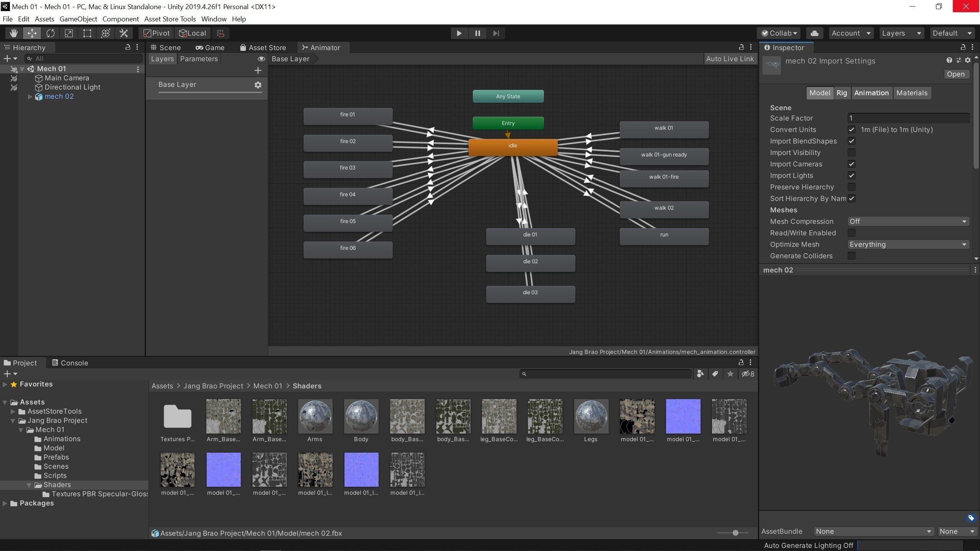Click the cloud services icon
The width and height of the screenshot is (980, 551).
[815, 33]
